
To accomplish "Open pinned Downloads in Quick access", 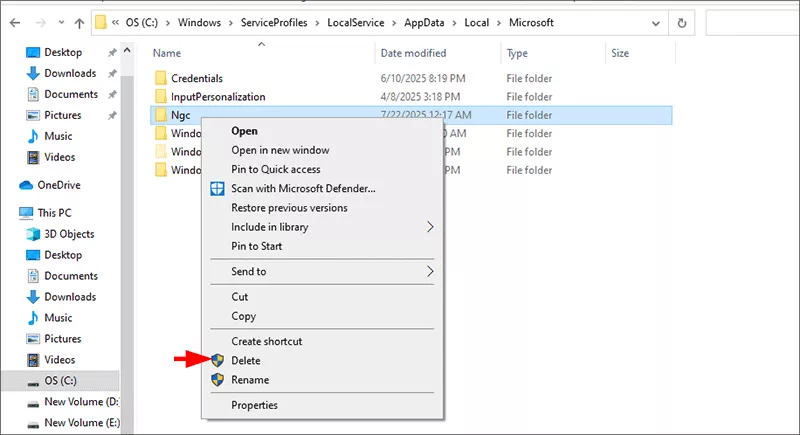I will pyautogui.click(x=70, y=73).
